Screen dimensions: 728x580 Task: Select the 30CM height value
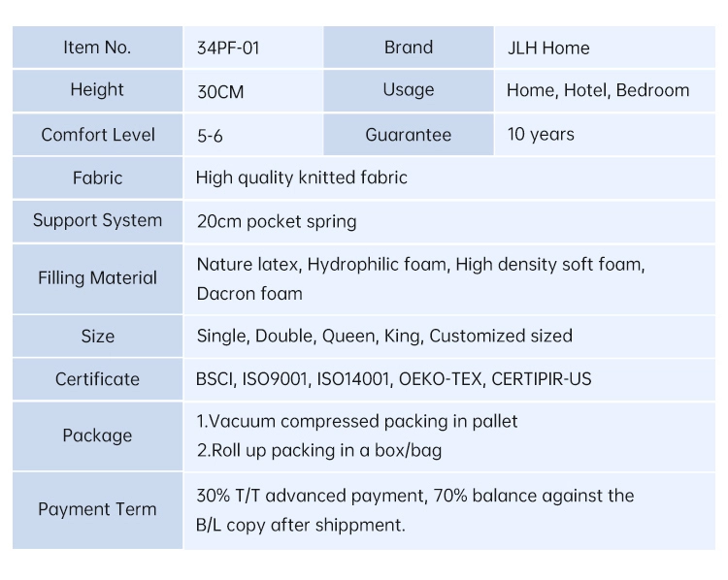(220, 92)
